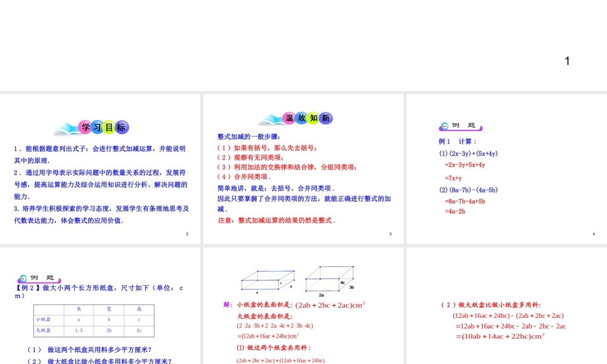Click the dark 新 circle badge on slide 3
Screen dimensions: 607x364
(326, 118)
